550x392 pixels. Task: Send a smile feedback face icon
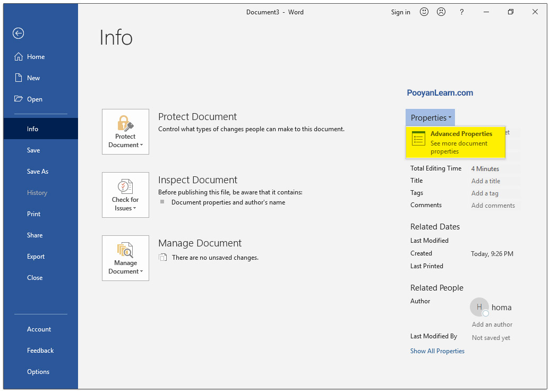[x=424, y=12]
